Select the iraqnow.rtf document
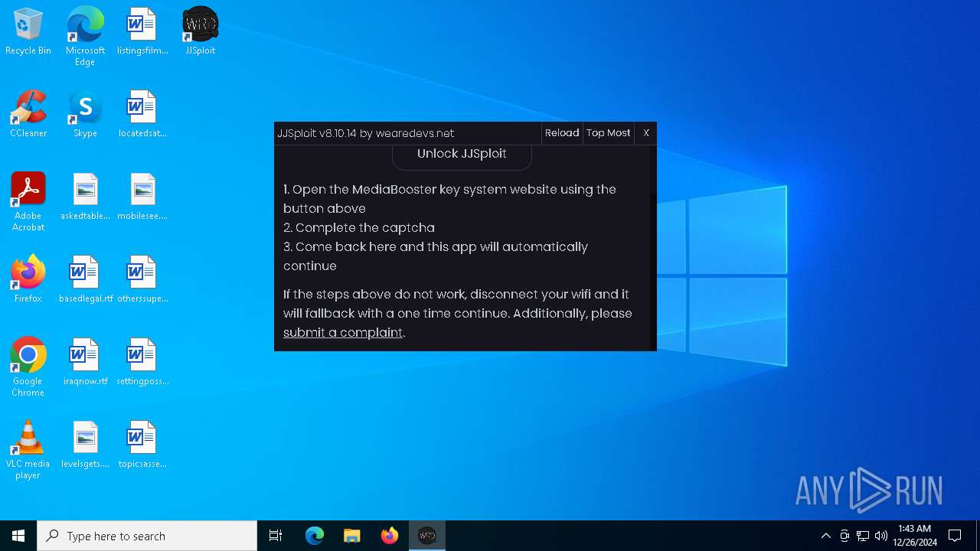This screenshot has width=980, height=551. tap(85, 363)
